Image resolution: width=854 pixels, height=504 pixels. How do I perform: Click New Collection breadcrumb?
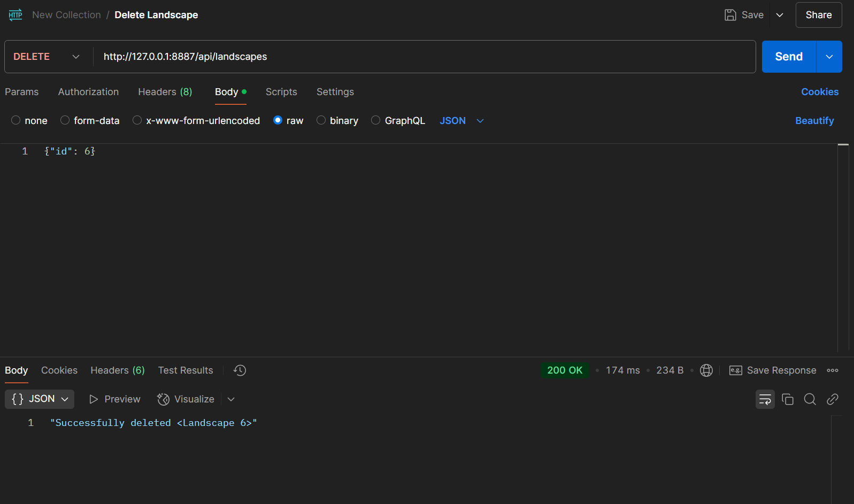coord(66,15)
